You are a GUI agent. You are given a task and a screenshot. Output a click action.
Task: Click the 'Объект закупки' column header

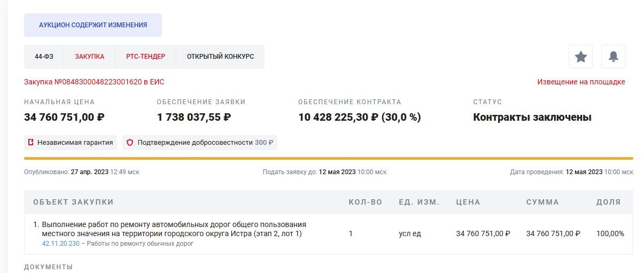click(73, 202)
